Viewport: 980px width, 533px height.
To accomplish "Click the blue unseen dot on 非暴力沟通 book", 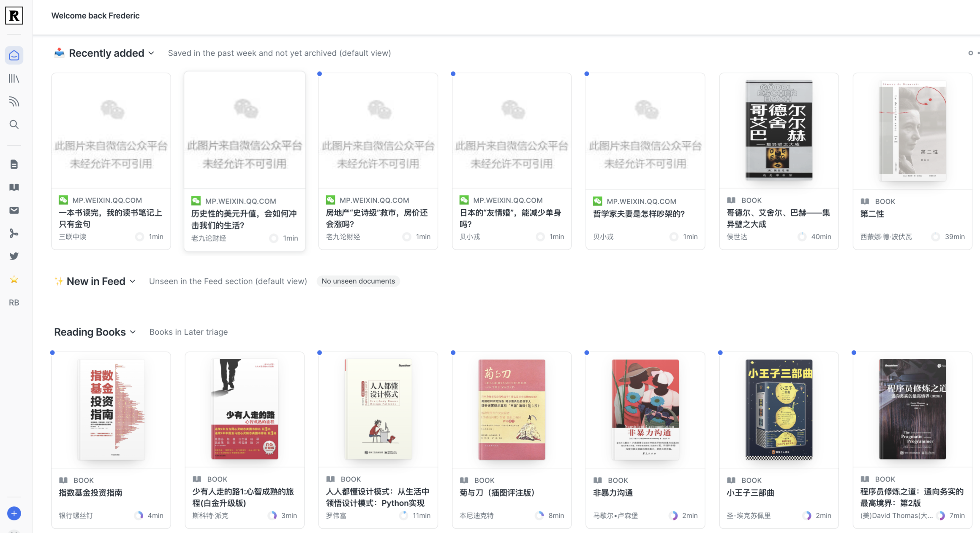I will coord(587,352).
